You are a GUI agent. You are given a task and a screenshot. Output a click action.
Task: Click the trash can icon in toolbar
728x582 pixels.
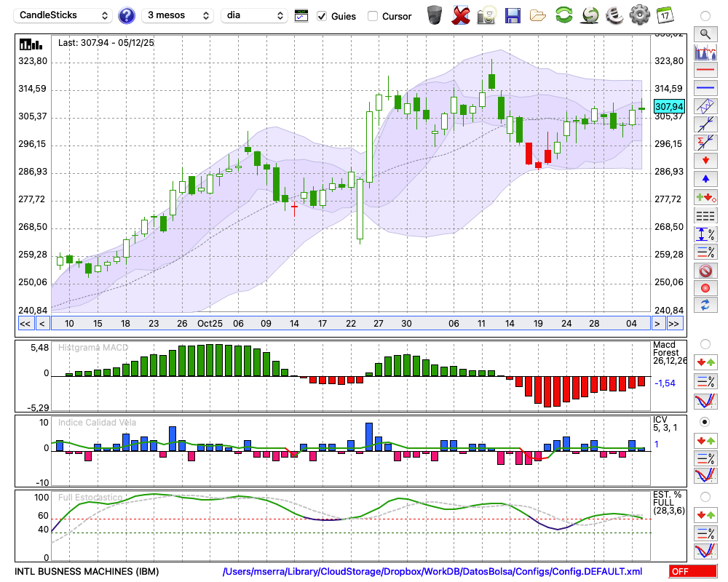coord(435,15)
